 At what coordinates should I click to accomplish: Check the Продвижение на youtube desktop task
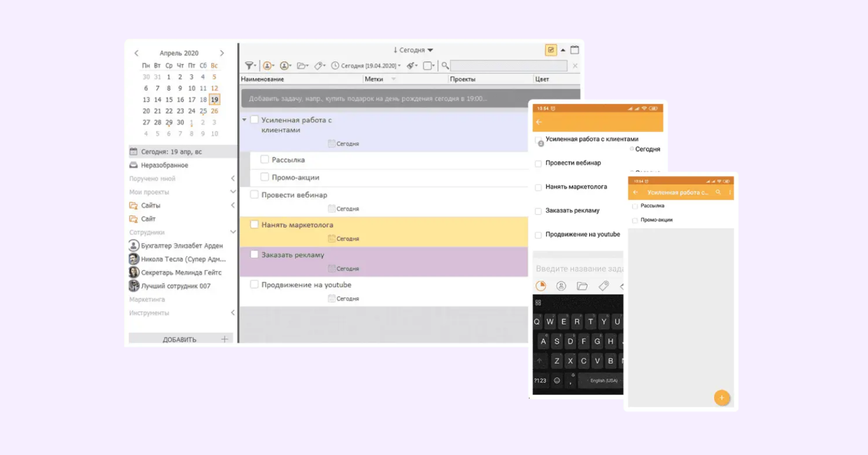pyautogui.click(x=254, y=285)
